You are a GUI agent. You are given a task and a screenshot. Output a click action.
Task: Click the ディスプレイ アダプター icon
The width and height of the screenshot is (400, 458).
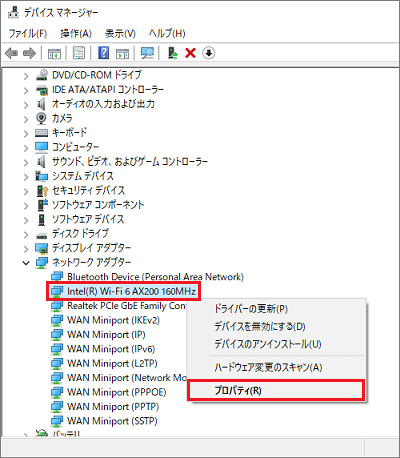click(x=42, y=248)
